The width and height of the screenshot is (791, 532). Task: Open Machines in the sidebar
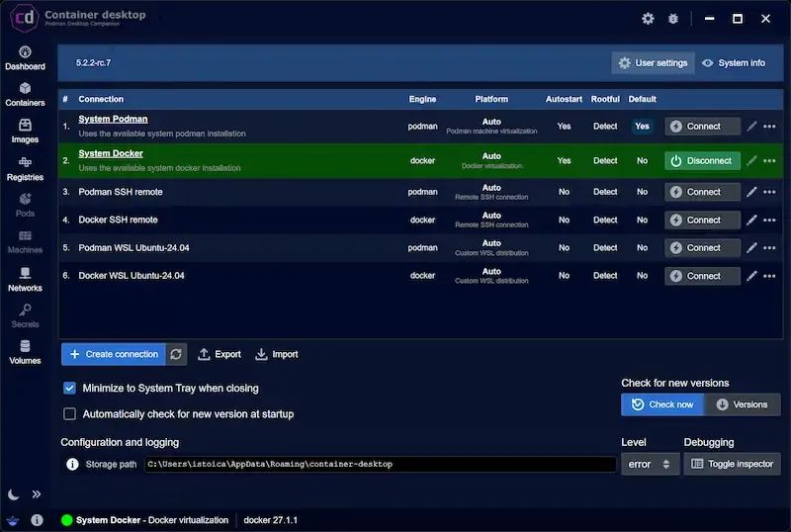(25, 241)
